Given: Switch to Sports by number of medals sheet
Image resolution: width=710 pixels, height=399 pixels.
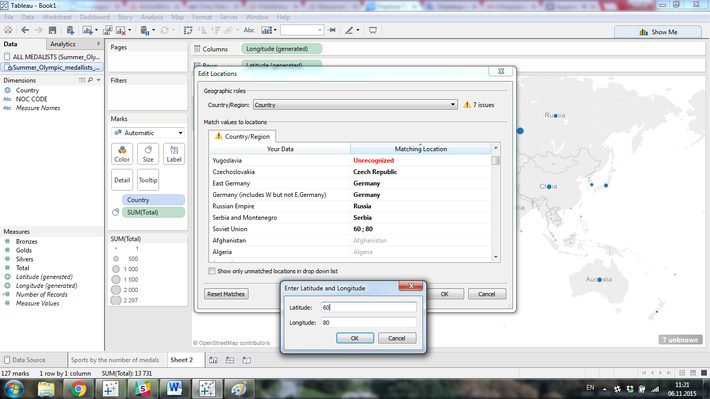Looking at the screenshot, I should coord(115,360).
